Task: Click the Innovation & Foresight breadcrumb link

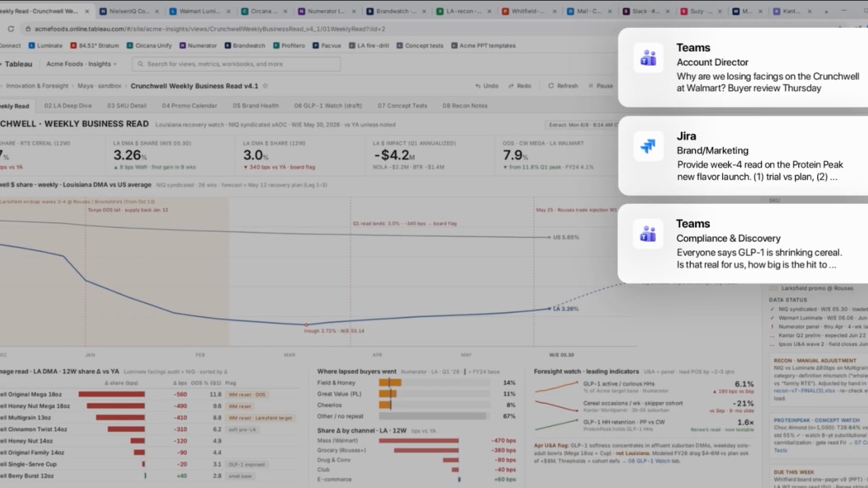Action: tap(37, 86)
